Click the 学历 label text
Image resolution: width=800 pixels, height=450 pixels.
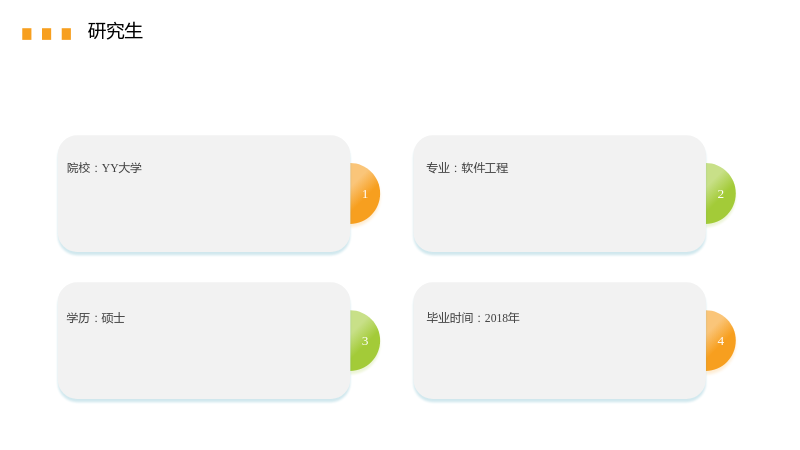point(78,318)
